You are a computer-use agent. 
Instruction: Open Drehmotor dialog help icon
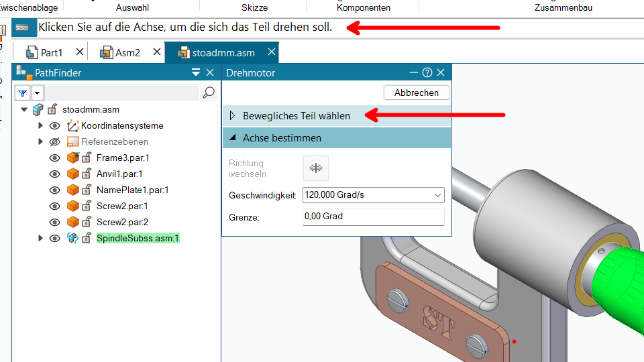[x=427, y=72]
